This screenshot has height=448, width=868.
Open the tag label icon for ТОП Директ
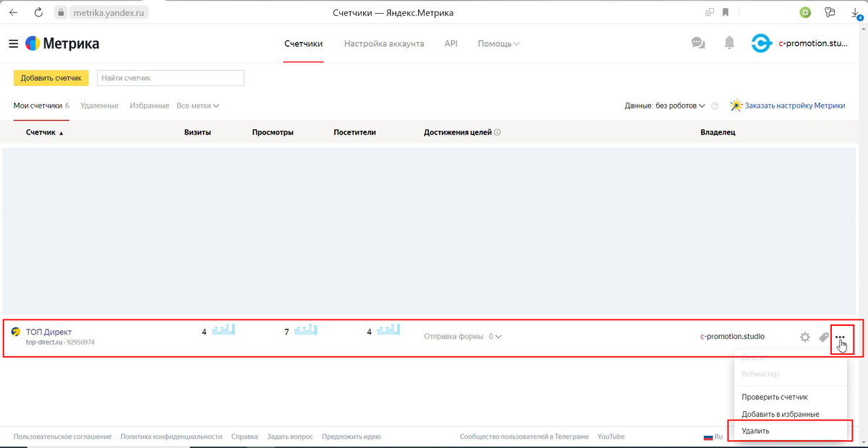[x=823, y=337]
